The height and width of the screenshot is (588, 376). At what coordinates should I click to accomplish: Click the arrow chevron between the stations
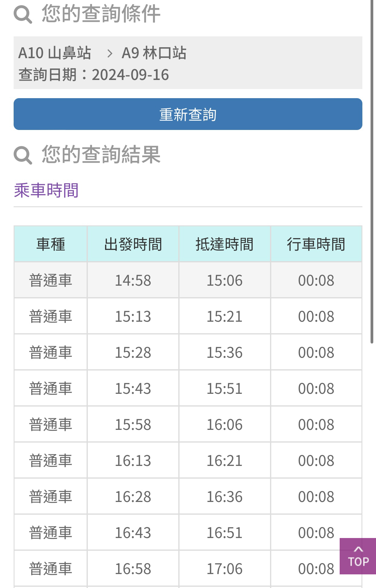(110, 54)
